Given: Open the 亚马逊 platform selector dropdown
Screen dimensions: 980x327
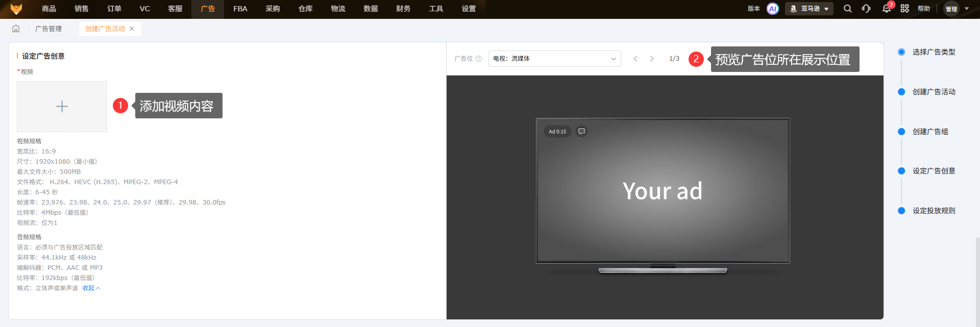Looking at the screenshot, I should (809, 9).
